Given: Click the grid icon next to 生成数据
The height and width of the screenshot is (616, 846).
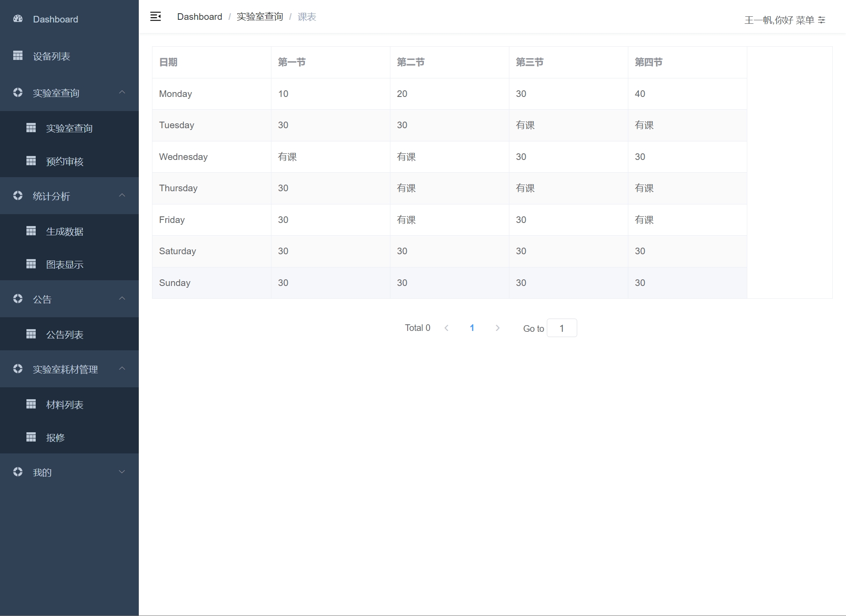Looking at the screenshot, I should [31, 231].
